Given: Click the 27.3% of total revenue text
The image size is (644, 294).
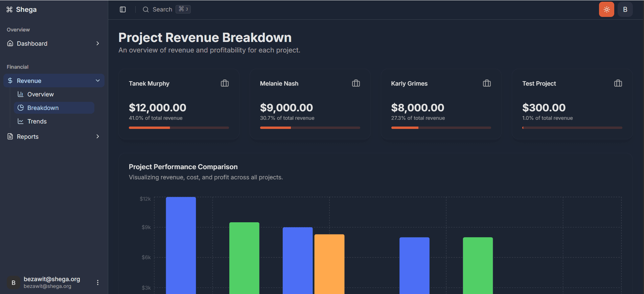Looking at the screenshot, I should [x=418, y=118].
